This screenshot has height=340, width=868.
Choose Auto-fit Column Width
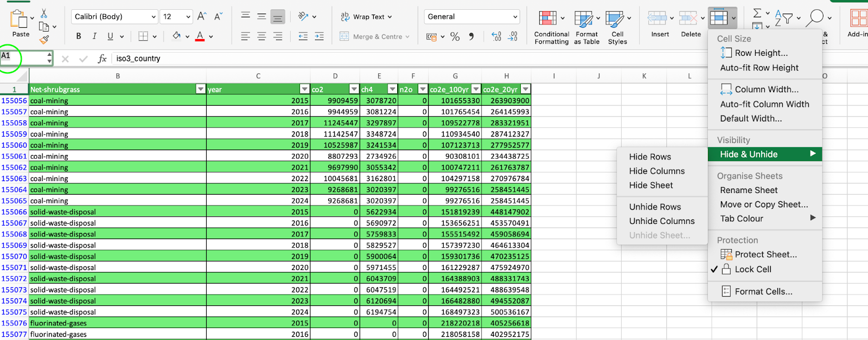(764, 104)
